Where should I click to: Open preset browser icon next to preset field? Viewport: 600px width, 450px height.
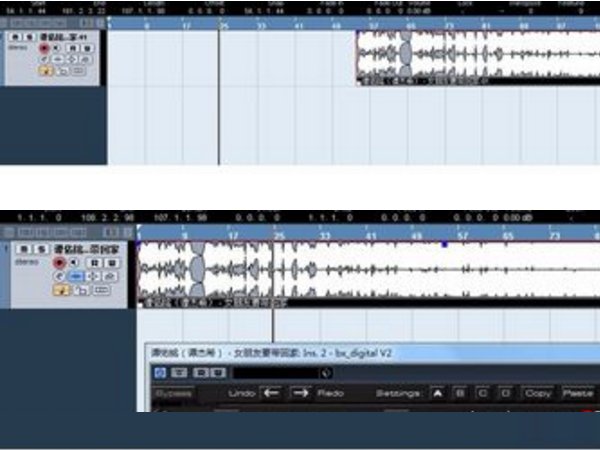tap(326, 373)
